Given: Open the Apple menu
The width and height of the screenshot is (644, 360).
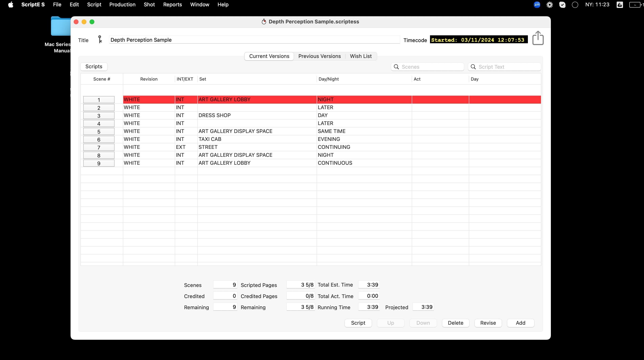Looking at the screenshot, I should click(x=11, y=5).
